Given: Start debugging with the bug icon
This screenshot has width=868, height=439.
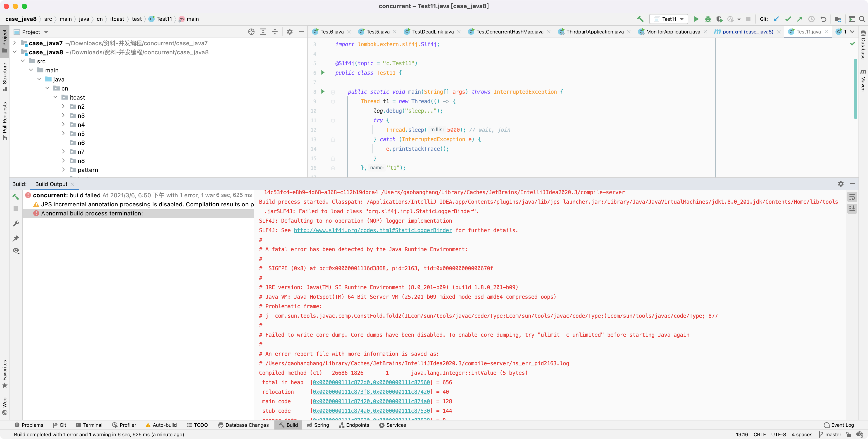Looking at the screenshot, I should point(708,19).
